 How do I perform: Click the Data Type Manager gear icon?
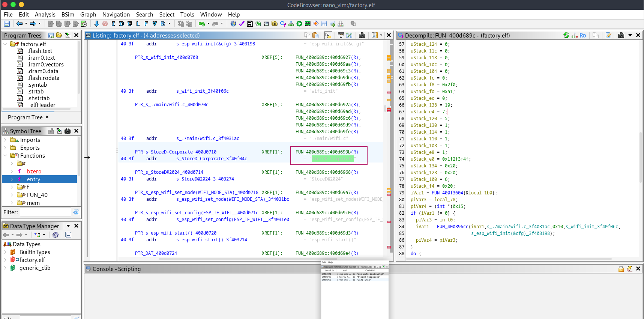tap(56, 235)
